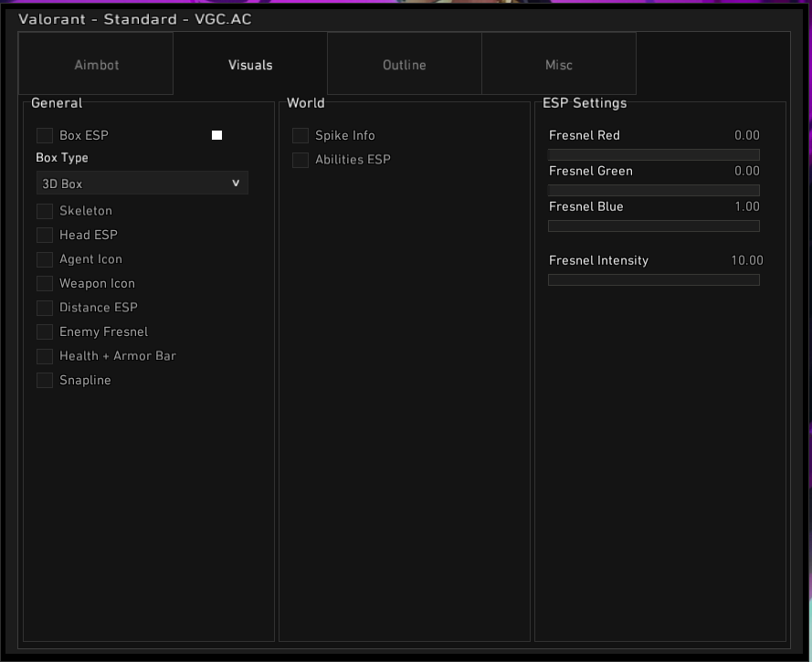This screenshot has width=812, height=662.
Task: Go to the Misc tab
Action: pos(559,64)
